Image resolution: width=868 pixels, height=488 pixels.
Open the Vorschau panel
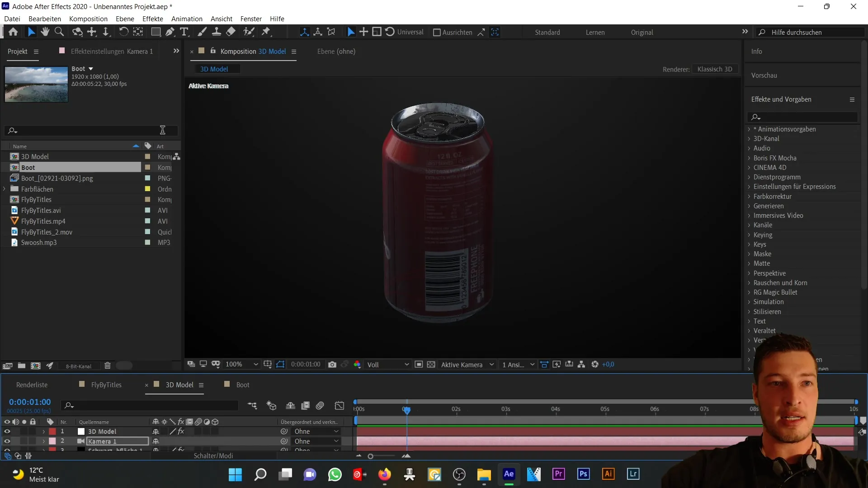764,75
